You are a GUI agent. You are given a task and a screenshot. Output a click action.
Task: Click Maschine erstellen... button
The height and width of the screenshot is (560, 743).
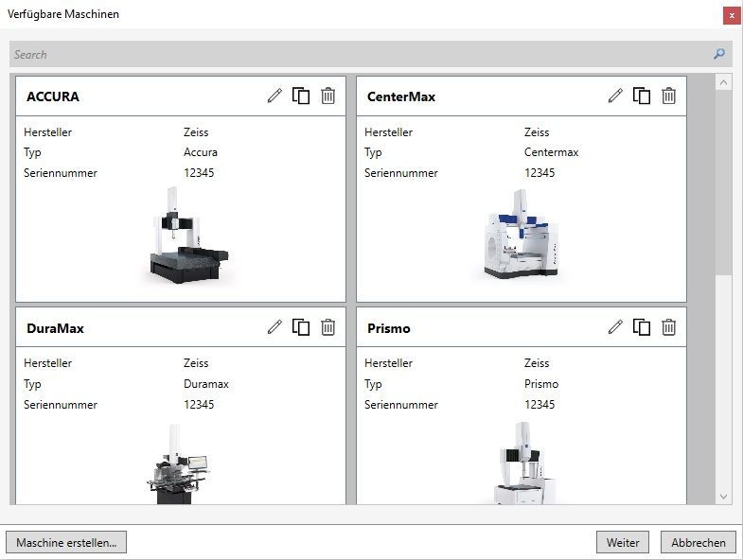pyautogui.click(x=66, y=542)
